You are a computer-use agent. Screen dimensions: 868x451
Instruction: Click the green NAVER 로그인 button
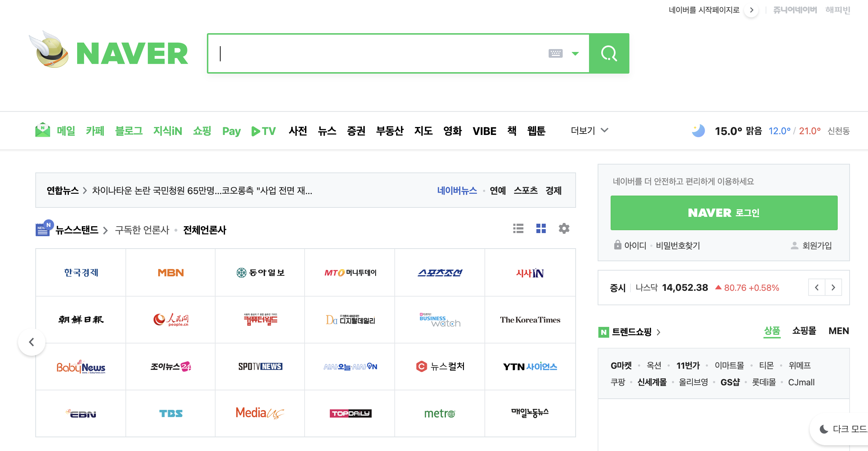[x=724, y=213]
